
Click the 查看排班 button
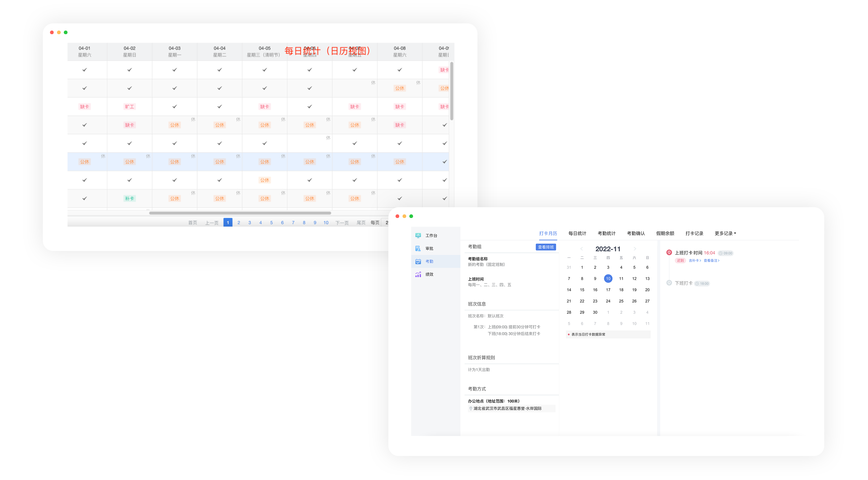coord(546,247)
